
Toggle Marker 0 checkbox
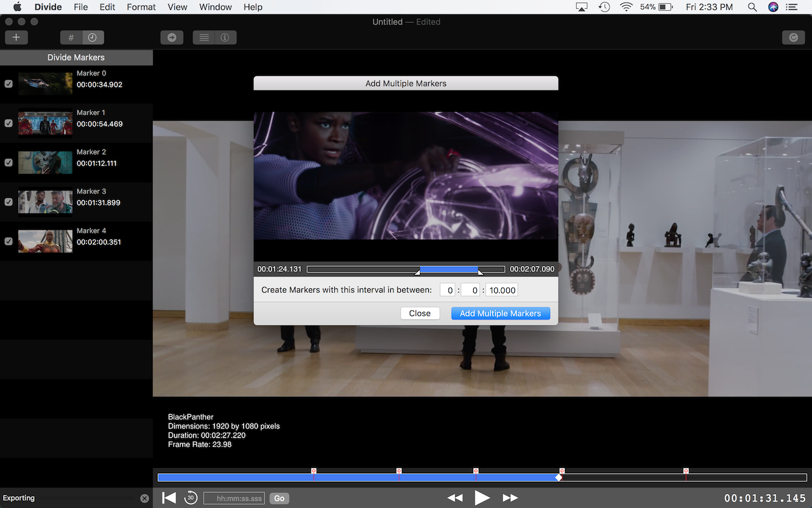pos(8,84)
